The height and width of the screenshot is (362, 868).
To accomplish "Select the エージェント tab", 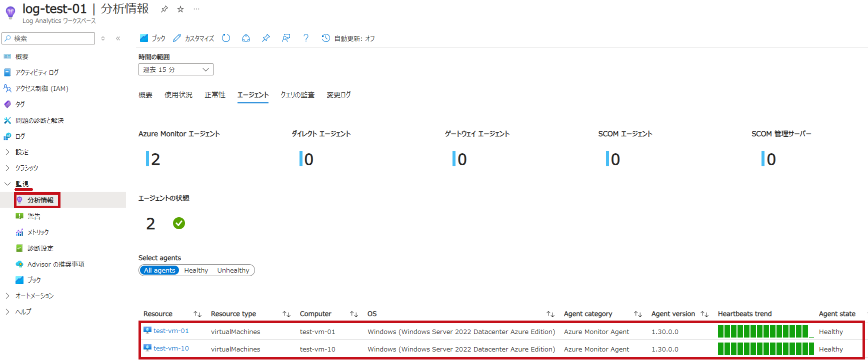I will (x=253, y=95).
